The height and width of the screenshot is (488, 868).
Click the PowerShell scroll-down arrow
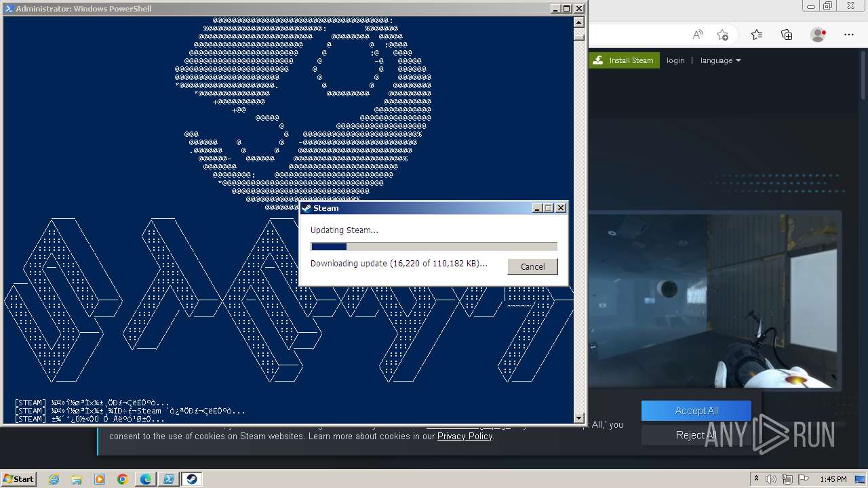(x=578, y=418)
